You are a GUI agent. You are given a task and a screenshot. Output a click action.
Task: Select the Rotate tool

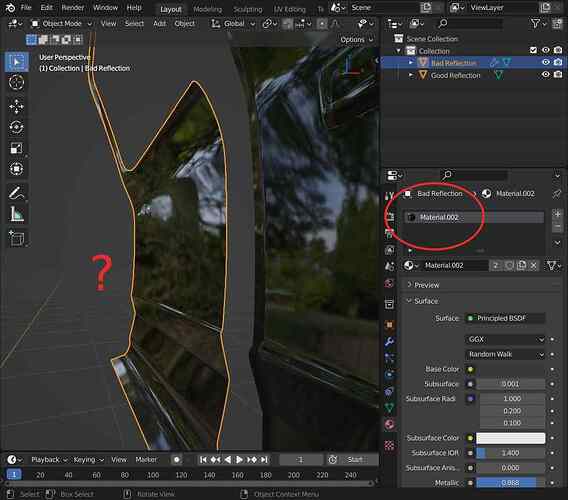tap(16, 127)
